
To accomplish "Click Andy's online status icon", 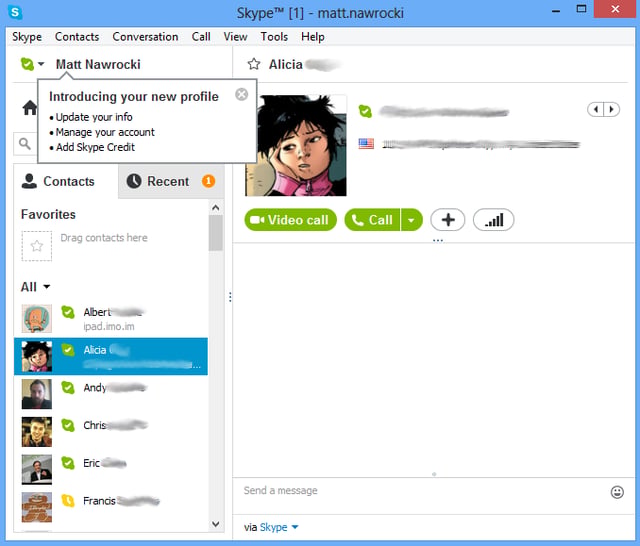I will click(68, 388).
